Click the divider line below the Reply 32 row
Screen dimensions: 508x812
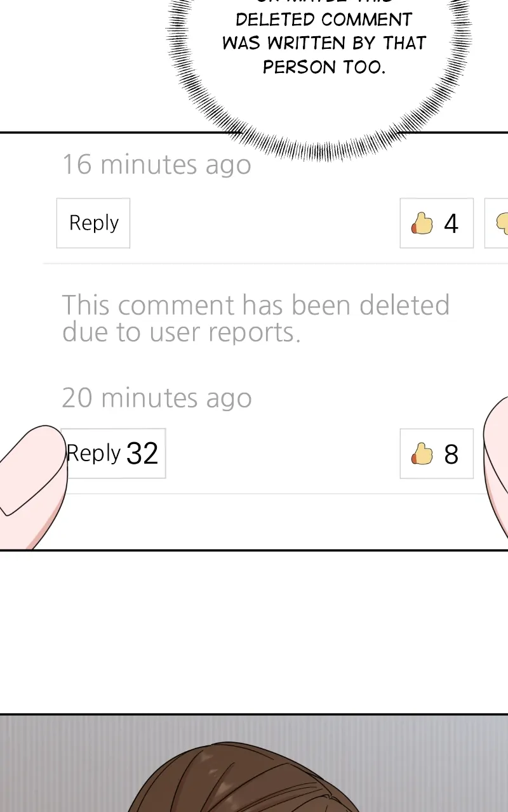273,494
